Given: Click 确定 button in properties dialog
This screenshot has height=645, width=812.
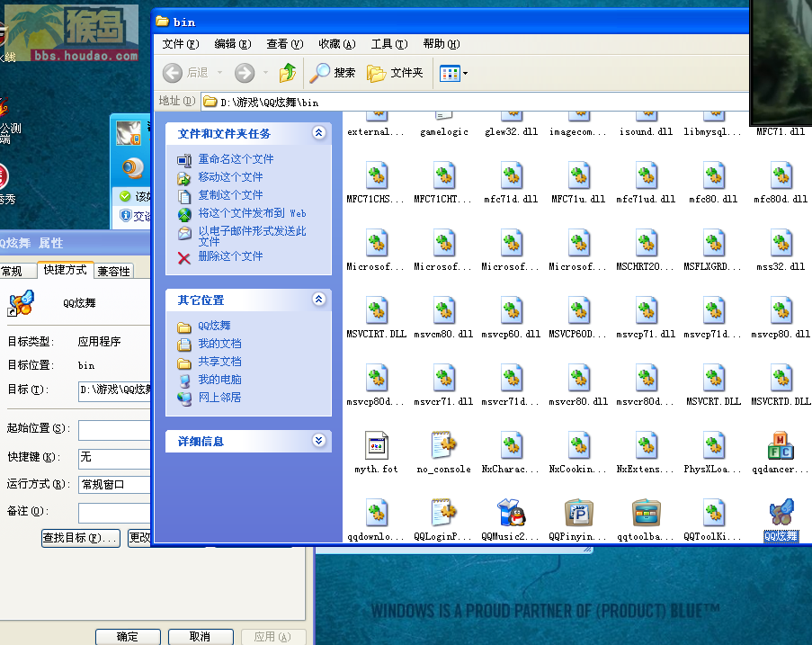Looking at the screenshot, I should [128, 637].
